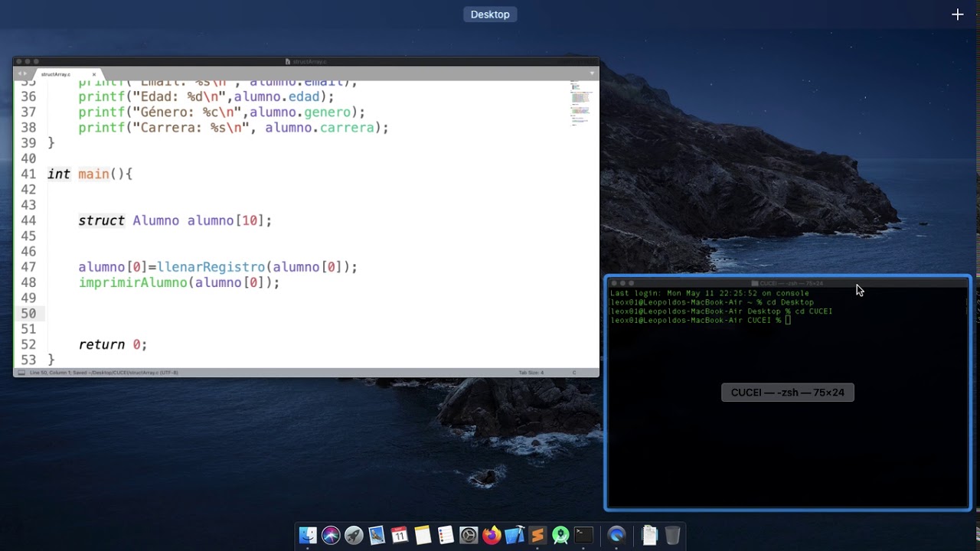Toggle side bar icon in Sublime status bar
The width and height of the screenshot is (980, 551).
(21, 373)
